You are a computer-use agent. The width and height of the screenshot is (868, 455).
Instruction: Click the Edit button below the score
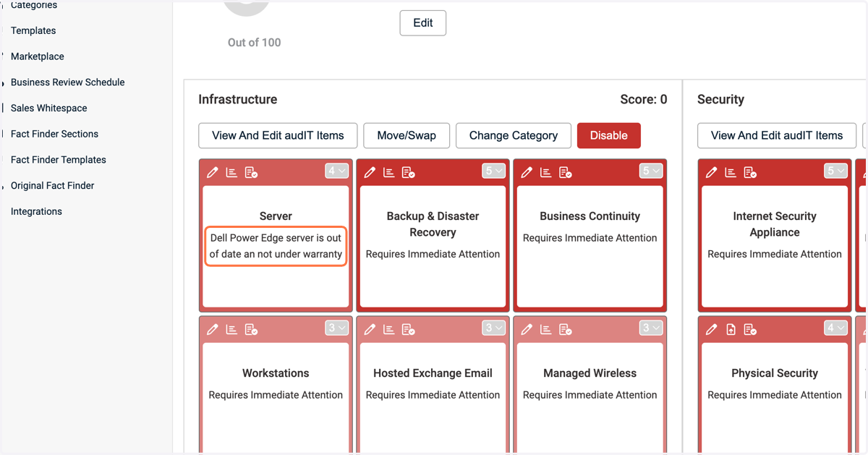(x=423, y=23)
